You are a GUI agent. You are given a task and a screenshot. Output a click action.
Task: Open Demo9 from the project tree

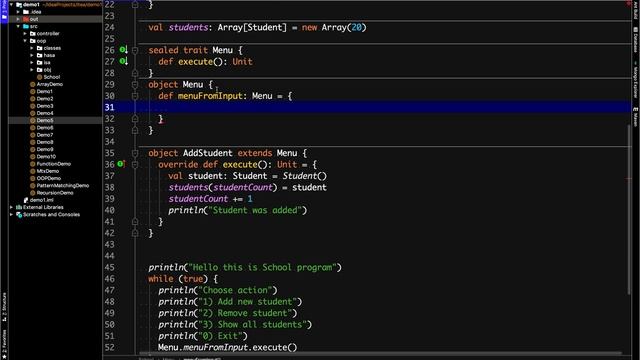(45, 149)
